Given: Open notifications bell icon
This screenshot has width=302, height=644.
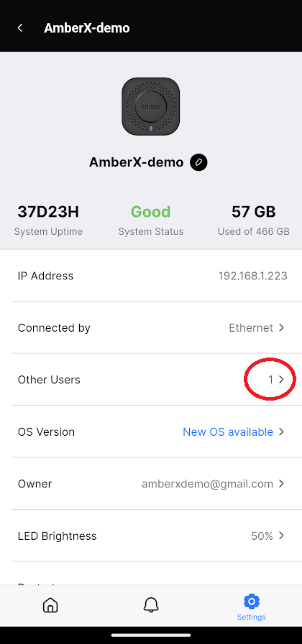Looking at the screenshot, I should tap(151, 605).
